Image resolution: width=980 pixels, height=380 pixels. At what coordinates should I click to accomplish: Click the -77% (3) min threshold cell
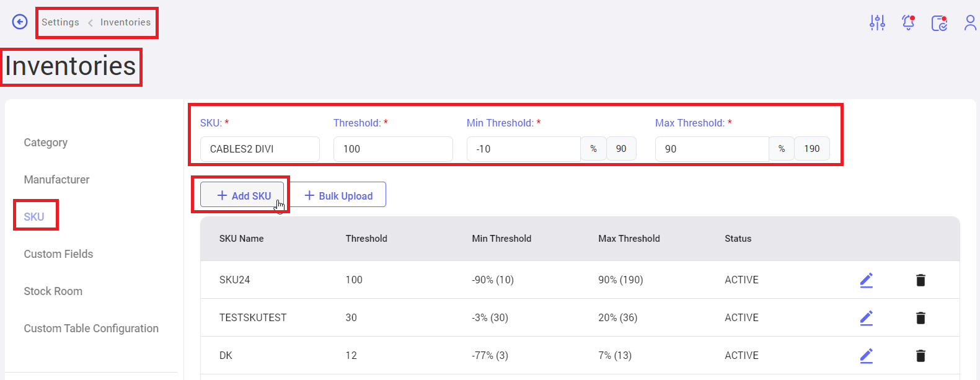pyautogui.click(x=490, y=356)
